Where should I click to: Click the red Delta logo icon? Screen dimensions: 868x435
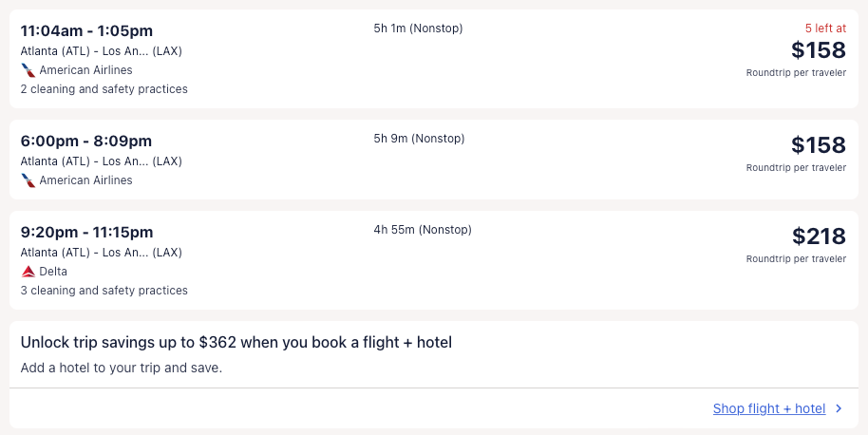[28, 272]
